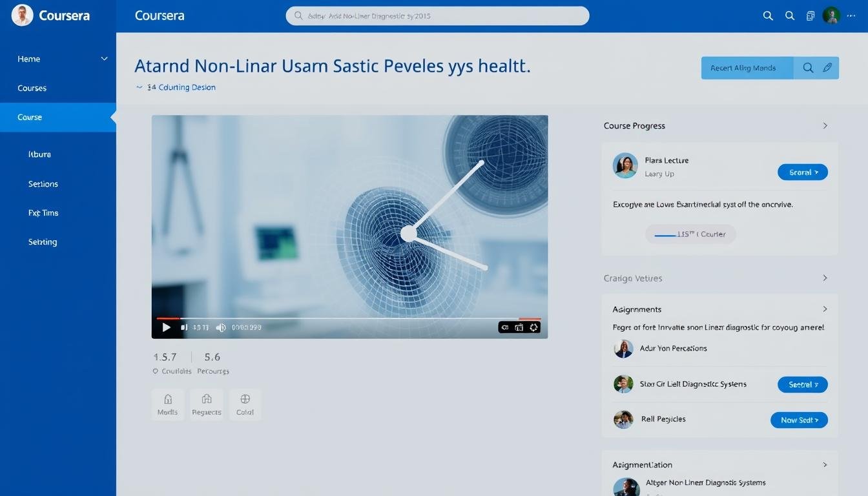868x496 pixels.
Task: Open the three-dot more options menu
Action: (x=851, y=16)
